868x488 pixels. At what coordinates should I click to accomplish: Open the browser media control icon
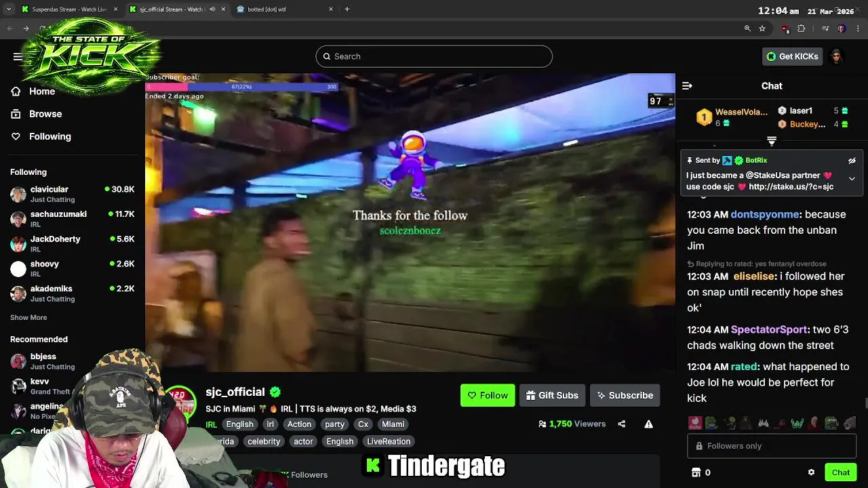pyautogui.click(x=825, y=28)
